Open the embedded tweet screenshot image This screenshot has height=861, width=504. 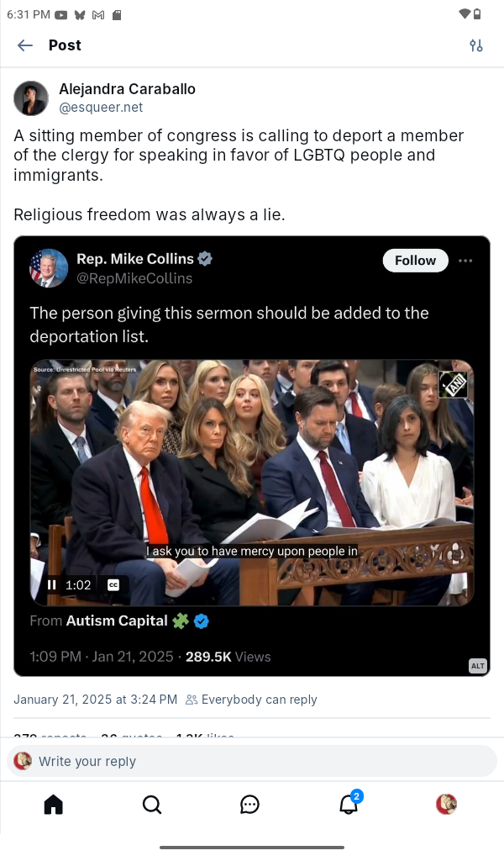(x=252, y=456)
